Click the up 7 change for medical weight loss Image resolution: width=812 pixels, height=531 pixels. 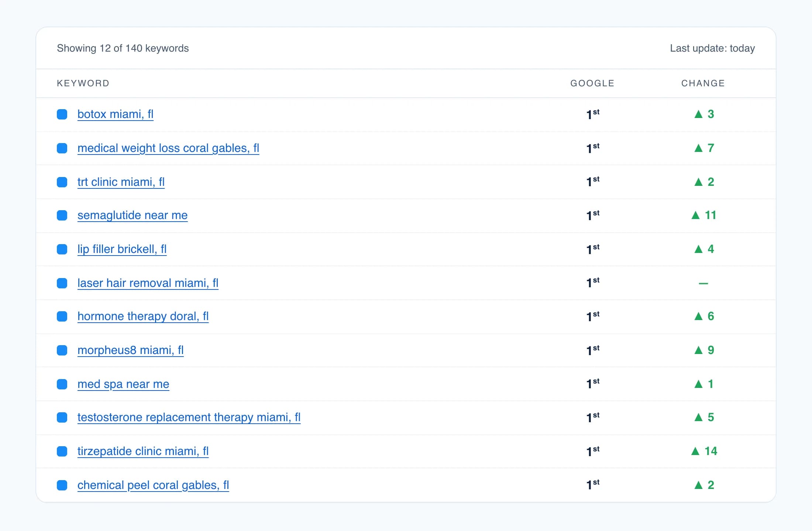[704, 148]
